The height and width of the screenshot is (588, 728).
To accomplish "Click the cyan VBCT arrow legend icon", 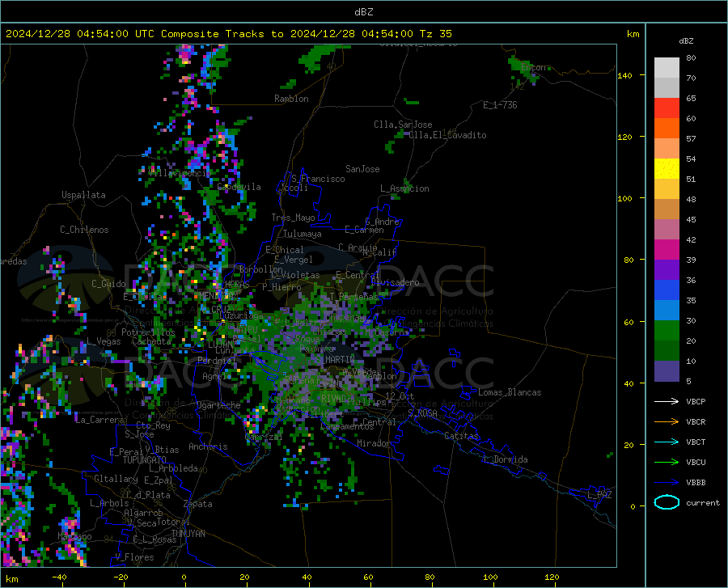I will 667,442.
